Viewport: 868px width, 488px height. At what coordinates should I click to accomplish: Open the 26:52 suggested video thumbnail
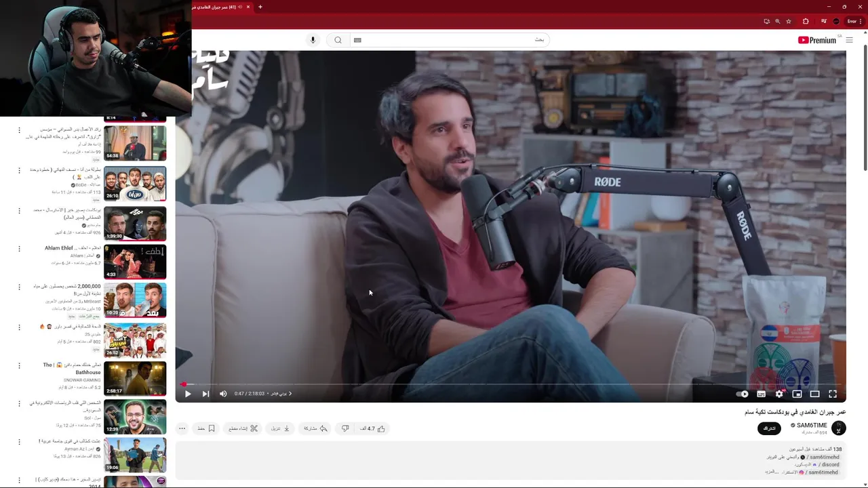point(135,340)
